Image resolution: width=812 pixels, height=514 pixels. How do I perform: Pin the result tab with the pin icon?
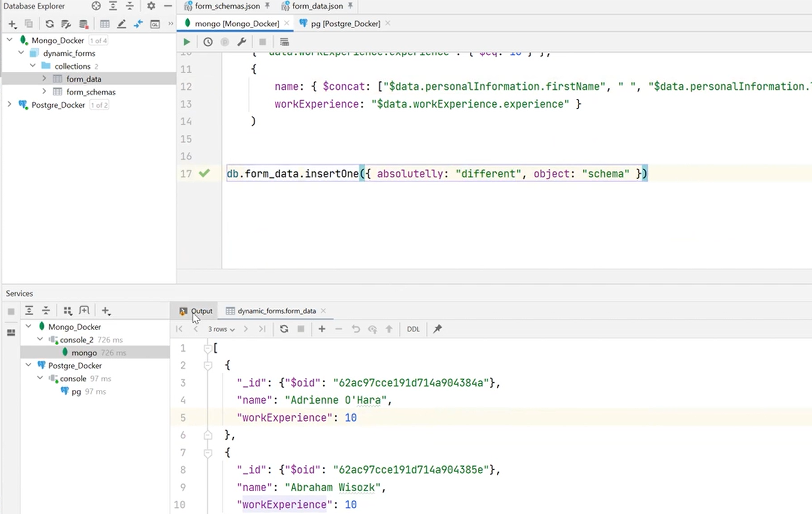coord(438,329)
